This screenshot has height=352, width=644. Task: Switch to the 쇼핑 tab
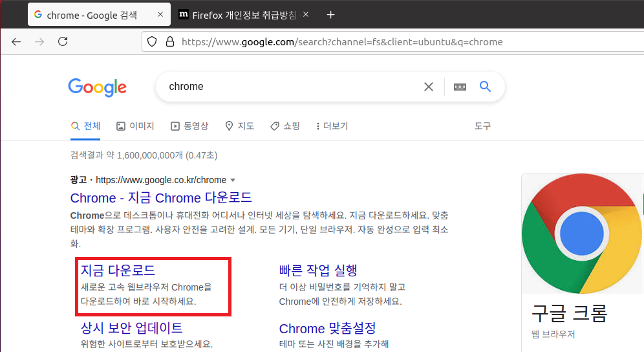pos(285,126)
